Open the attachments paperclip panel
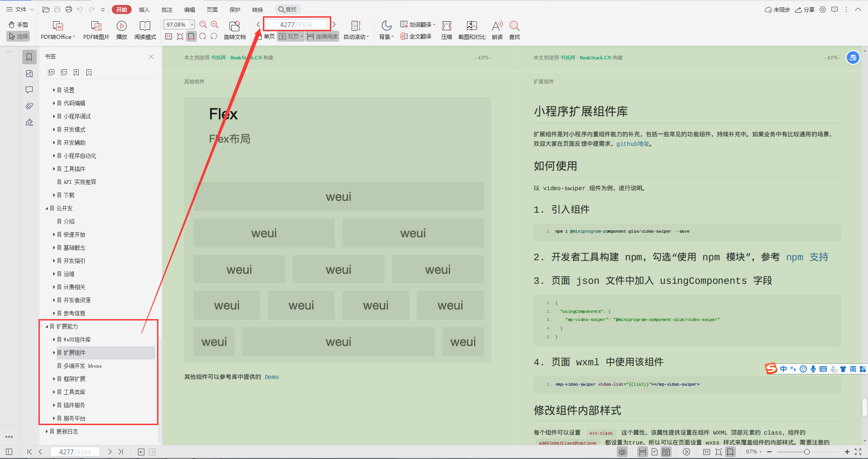The width and height of the screenshot is (868, 459). 29,106
